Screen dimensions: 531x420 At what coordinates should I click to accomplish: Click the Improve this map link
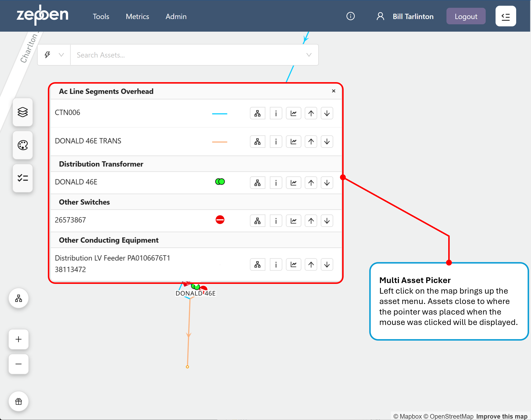[502, 416]
